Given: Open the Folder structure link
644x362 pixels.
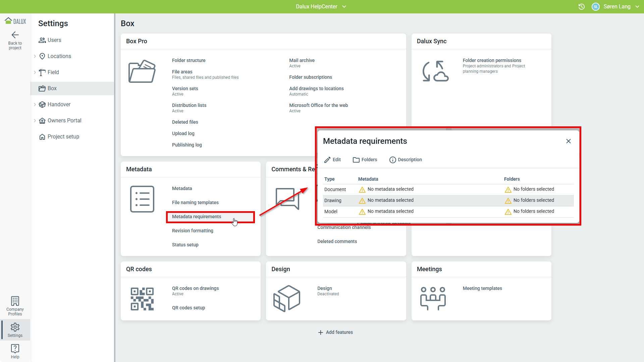Looking at the screenshot, I should click(x=189, y=60).
